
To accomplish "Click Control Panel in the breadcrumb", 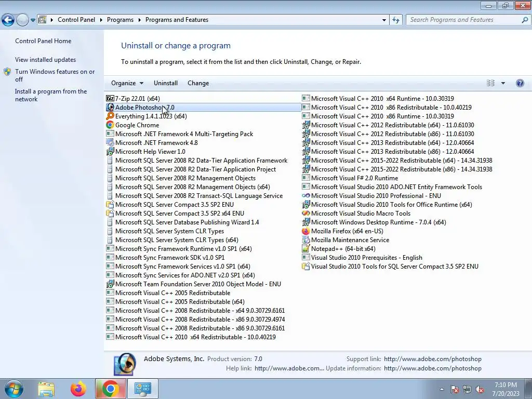I will click(76, 20).
